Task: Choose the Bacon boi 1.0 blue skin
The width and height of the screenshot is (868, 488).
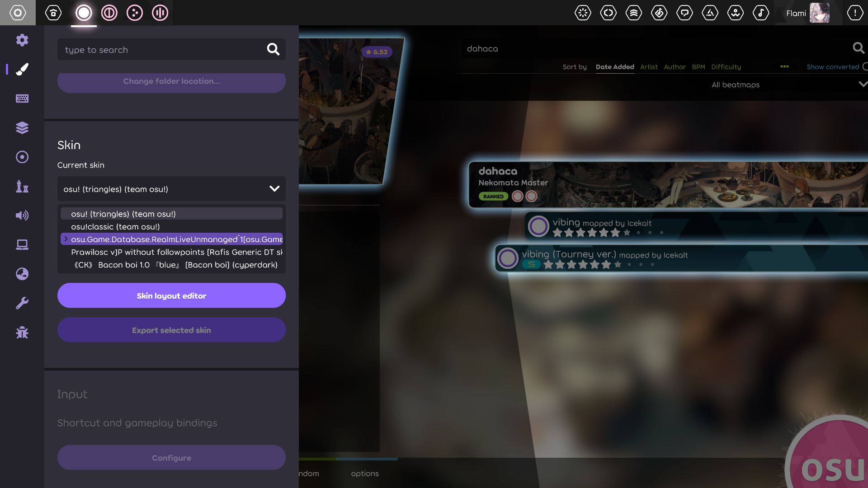Action: click(x=171, y=264)
